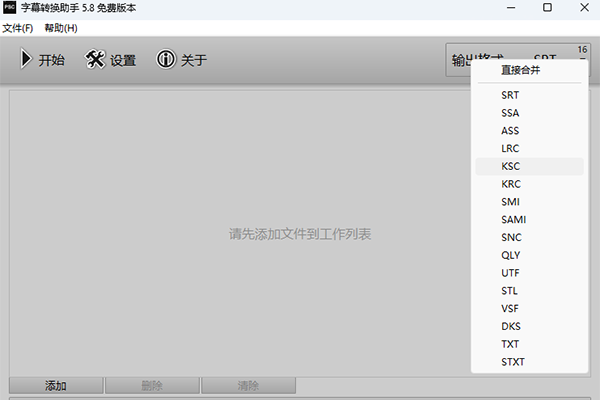Choose SRT output format option

coord(511,95)
